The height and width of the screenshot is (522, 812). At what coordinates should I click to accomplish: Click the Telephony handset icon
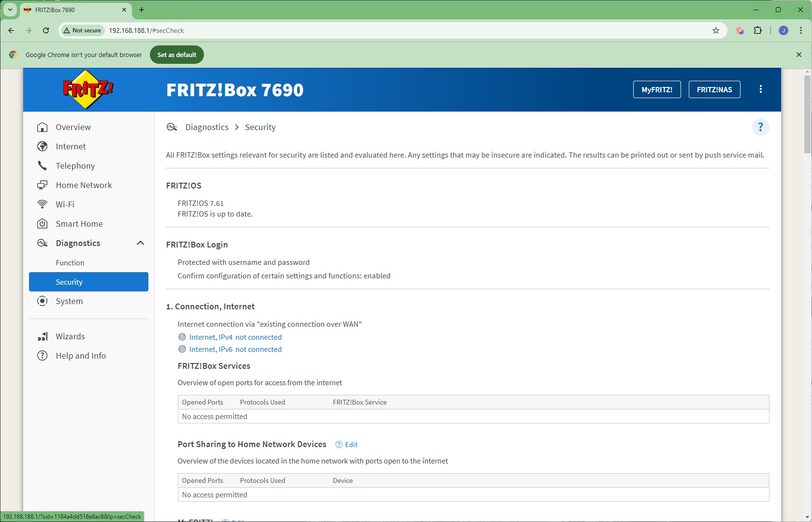[43, 166]
